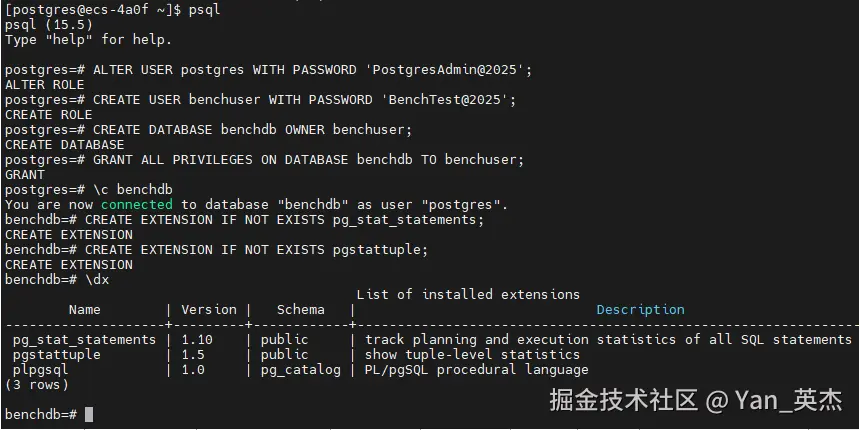Screen dimensions: 859x430
Task: Click the Version column header
Action: pos(209,309)
